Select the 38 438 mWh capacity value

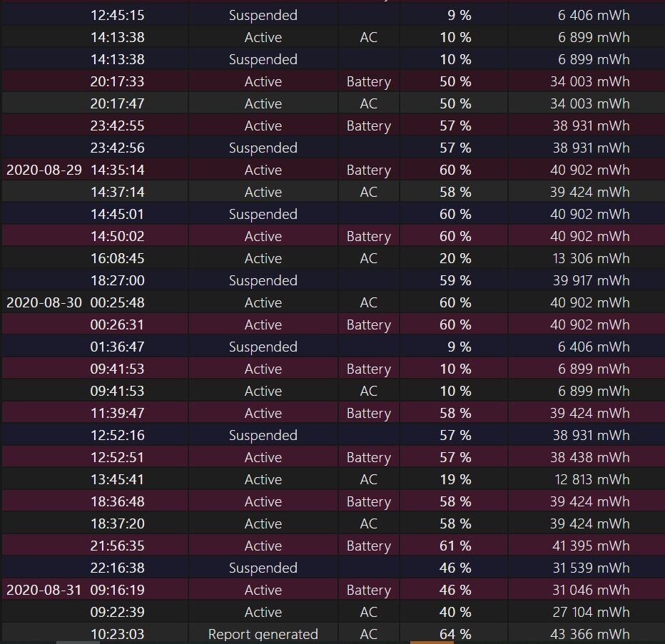click(x=590, y=457)
